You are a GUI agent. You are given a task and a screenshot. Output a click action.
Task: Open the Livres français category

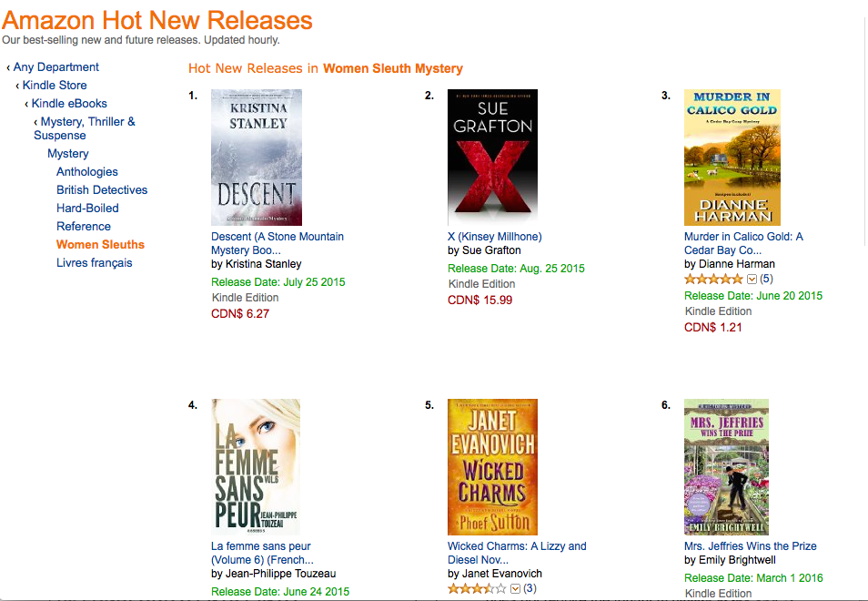click(95, 263)
